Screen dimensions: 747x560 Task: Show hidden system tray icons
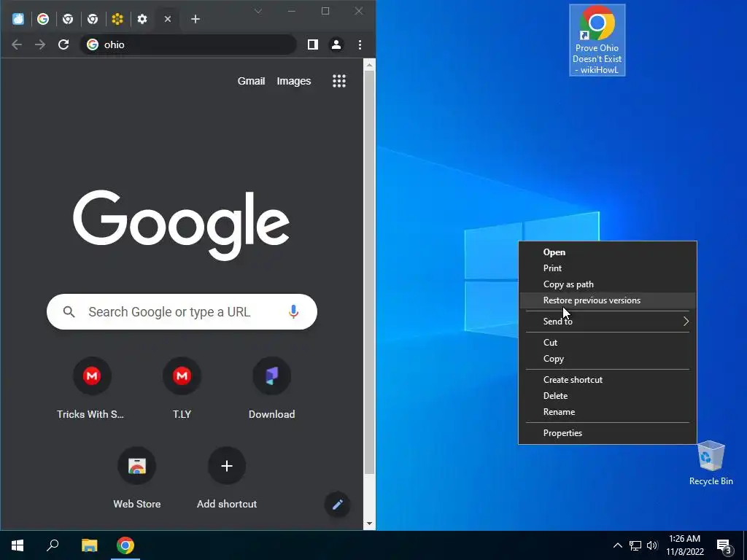pyautogui.click(x=617, y=545)
